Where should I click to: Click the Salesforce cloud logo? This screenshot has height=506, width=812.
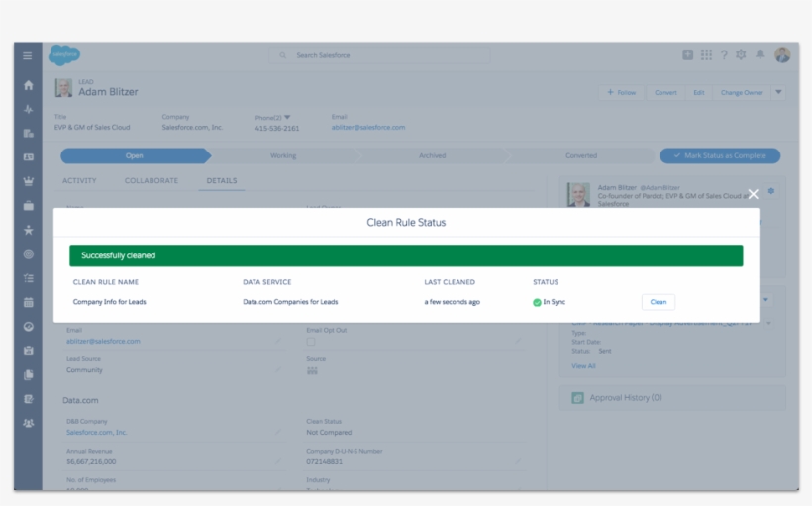point(64,54)
